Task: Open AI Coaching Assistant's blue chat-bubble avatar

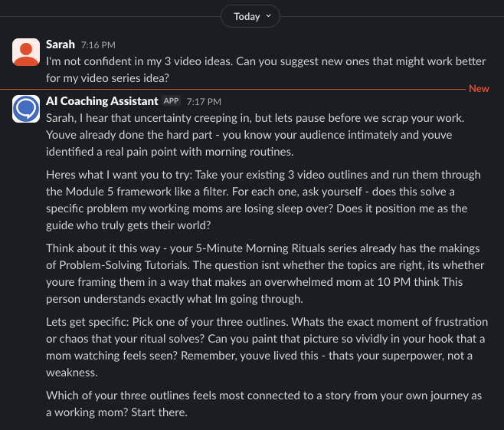Action: (x=26, y=109)
